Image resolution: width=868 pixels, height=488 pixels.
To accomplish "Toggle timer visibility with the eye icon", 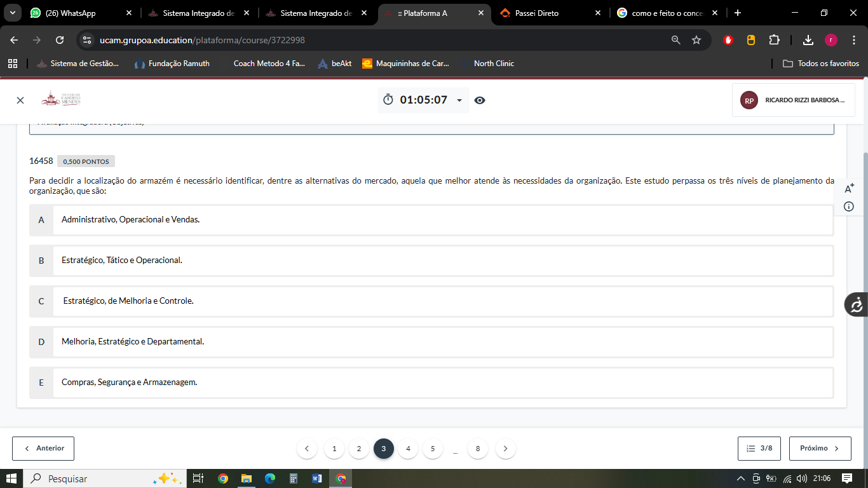I will pyautogui.click(x=480, y=100).
